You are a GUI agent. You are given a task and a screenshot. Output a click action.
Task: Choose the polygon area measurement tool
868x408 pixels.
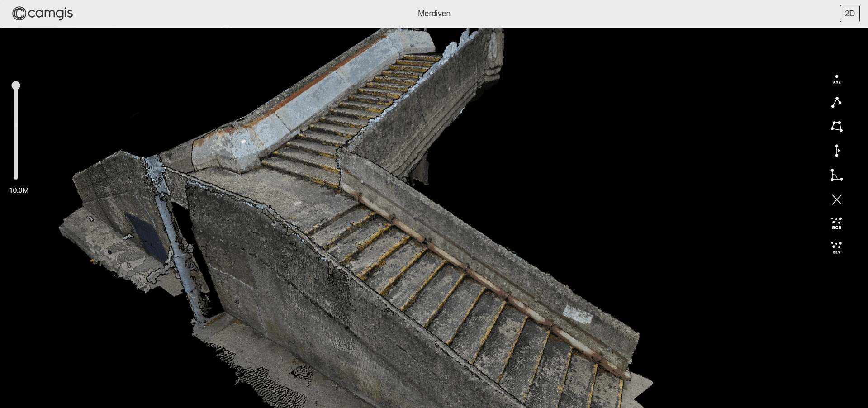click(836, 126)
